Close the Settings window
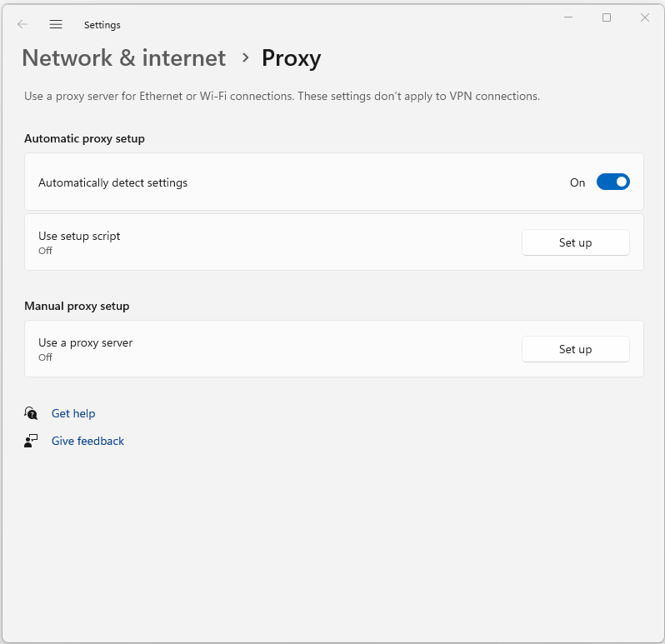The height and width of the screenshot is (644, 665). tap(645, 17)
